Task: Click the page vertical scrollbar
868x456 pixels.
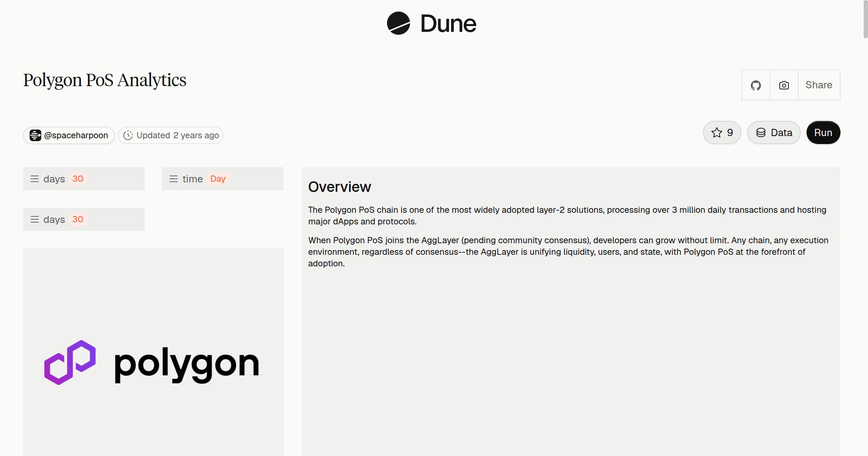Action: [x=865, y=19]
